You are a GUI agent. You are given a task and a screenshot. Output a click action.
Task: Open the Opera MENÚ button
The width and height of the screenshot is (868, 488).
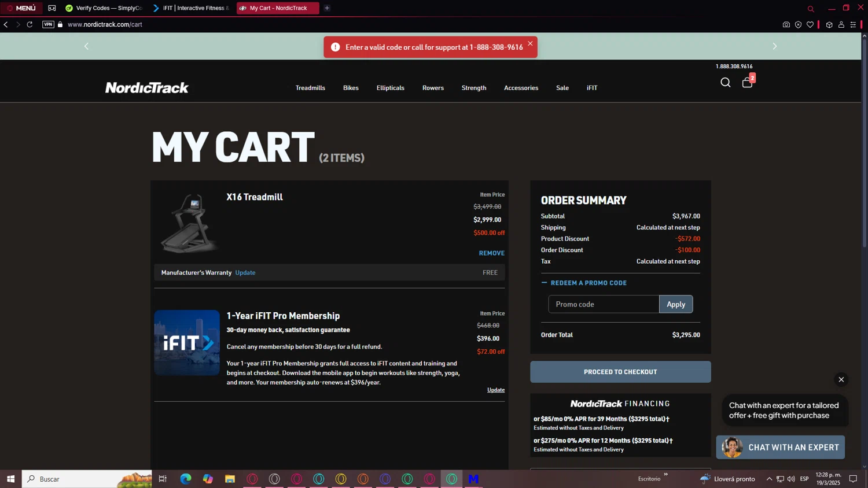[x=21, y=8]
